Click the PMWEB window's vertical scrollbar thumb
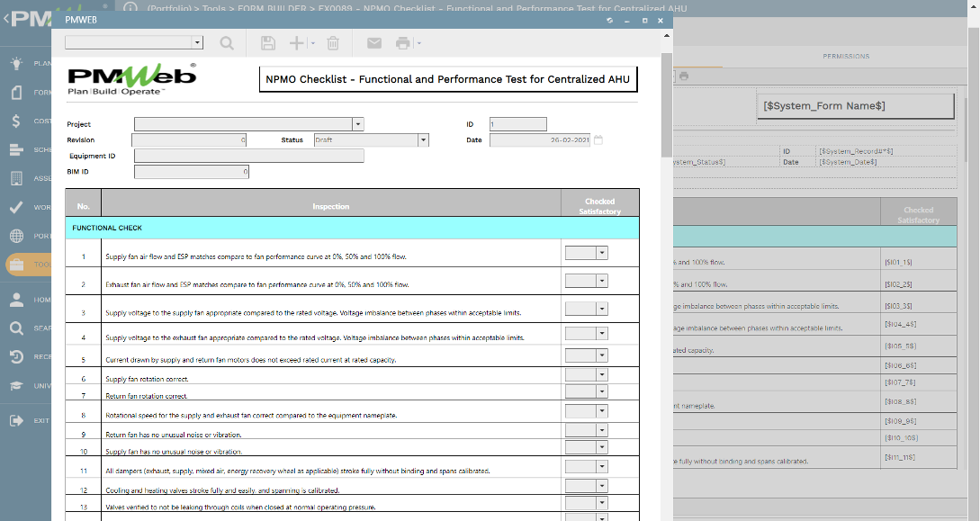This screenshot has width=980, height=521. point(666,105)
